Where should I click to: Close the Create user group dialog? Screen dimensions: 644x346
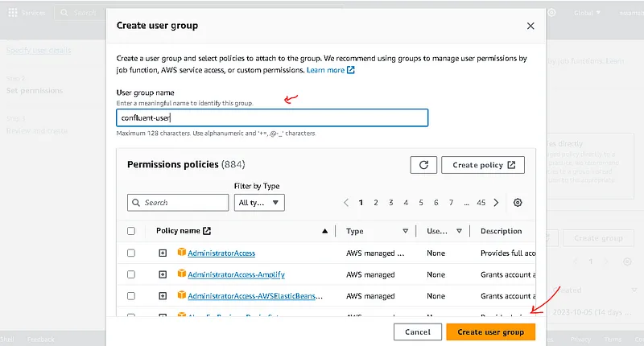[x=530, y=26]
